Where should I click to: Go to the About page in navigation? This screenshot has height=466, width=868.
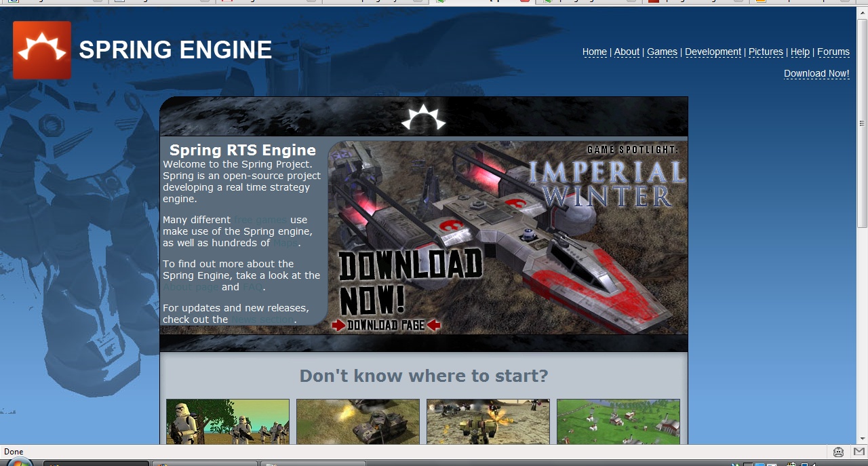pos(627,52)
